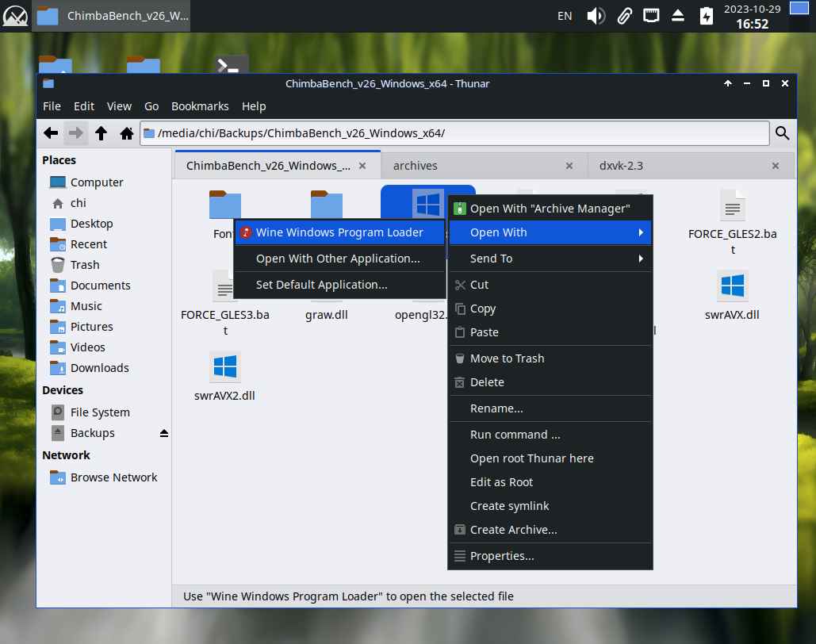The height and width of the screenshot is (644, 816).
Task: Open search with the magnifier icon
Action: 782,133
